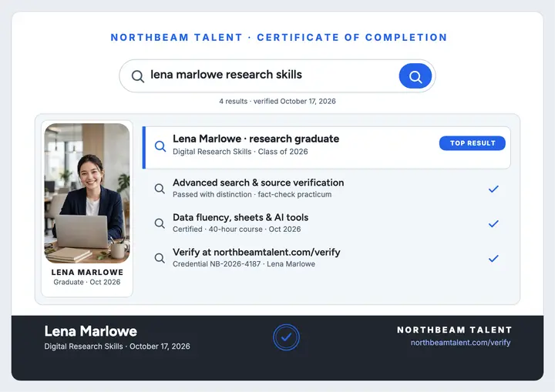Click the circled verified checkmark in footer
This screenshot has height=392, width=555.
coord(286,337)
